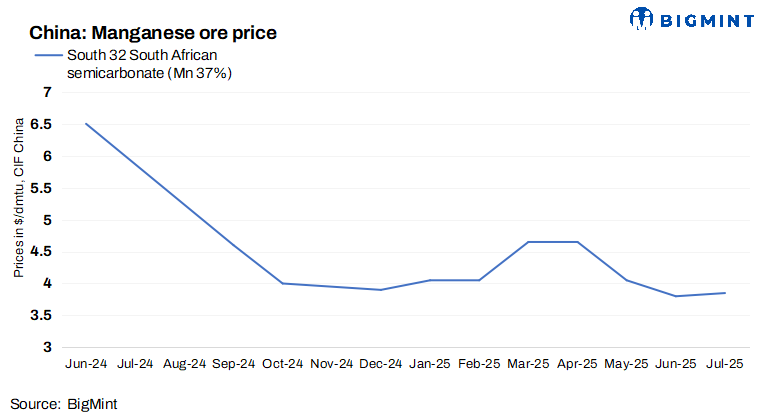
Task: Click the y-axis value '4.5' label
Action: (x=39, y=251)
